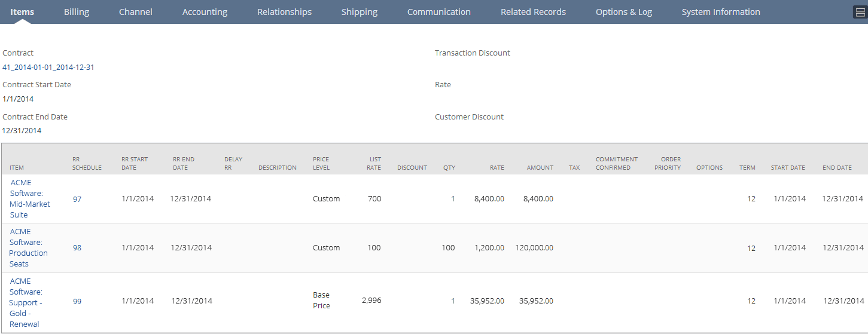Open ACME Software: Mid-Market Suite item
Image resolution: width=868 pixels, height=334 pixels.
tap(30, 199)
